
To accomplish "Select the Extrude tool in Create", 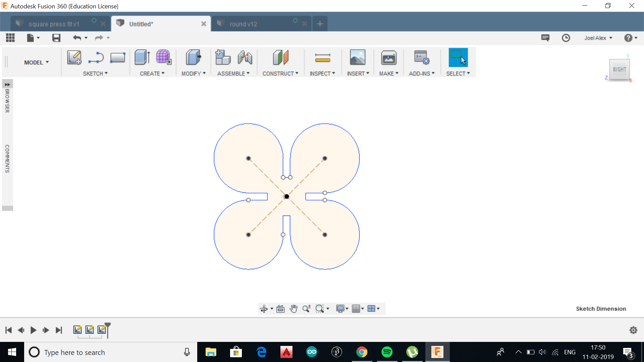I will pos(142,57).
